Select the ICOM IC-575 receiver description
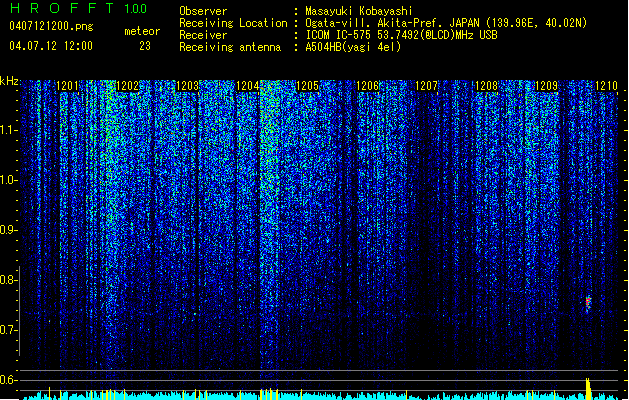The height and width of the screenshot is (400, 629). coord(402,35)
